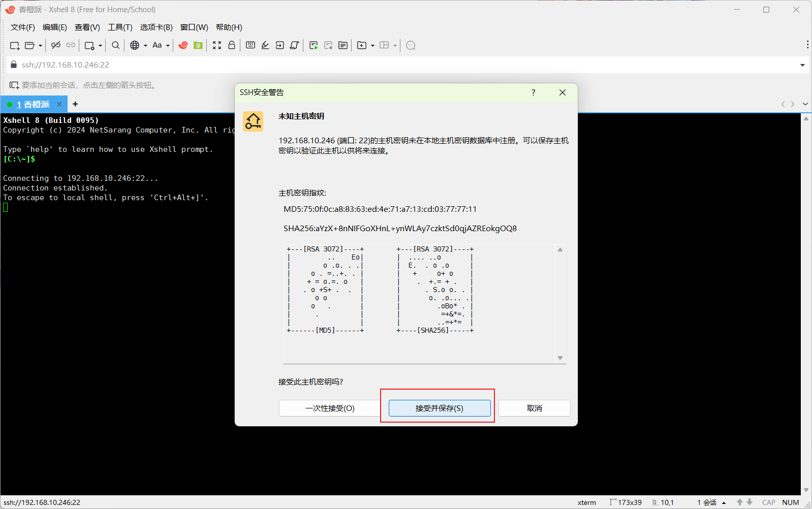
Task: Toggle full screen mode icon
Action: point(217,45)
